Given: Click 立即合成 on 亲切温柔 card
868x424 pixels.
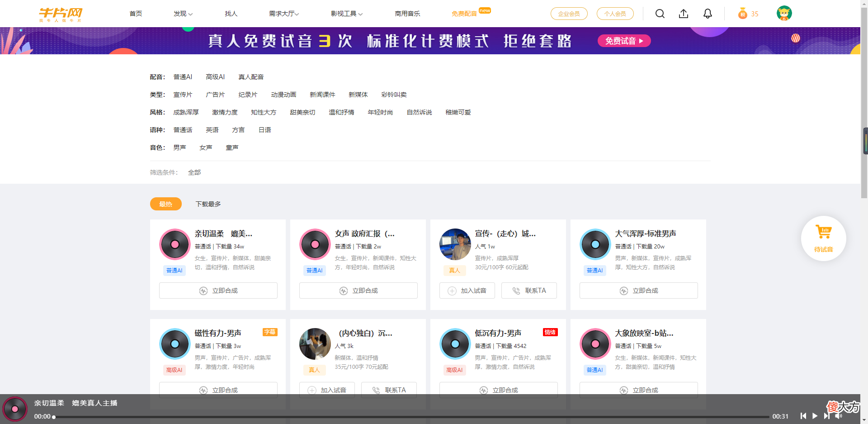Looking at the screenshot, I should 218,291.
